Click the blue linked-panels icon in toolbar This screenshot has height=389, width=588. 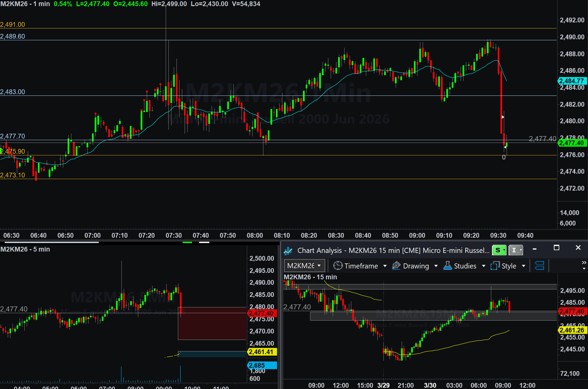[x=539, y=266]
